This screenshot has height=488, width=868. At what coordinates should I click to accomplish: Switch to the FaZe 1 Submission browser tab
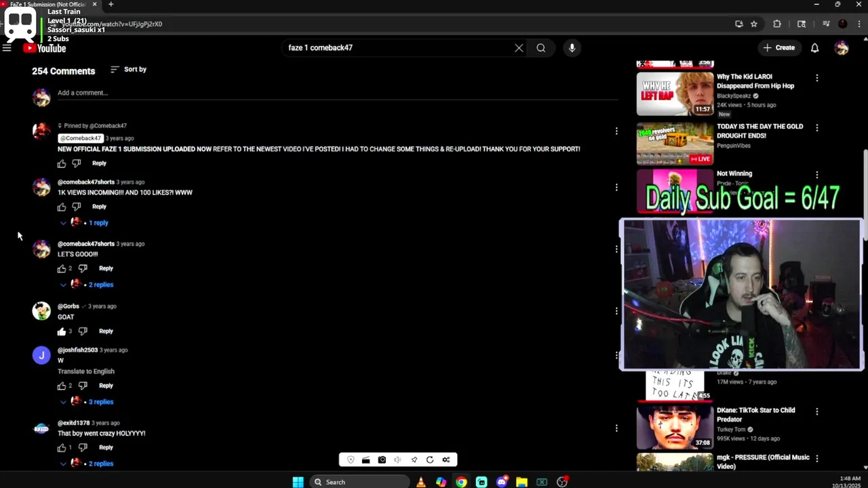point(49,5)
